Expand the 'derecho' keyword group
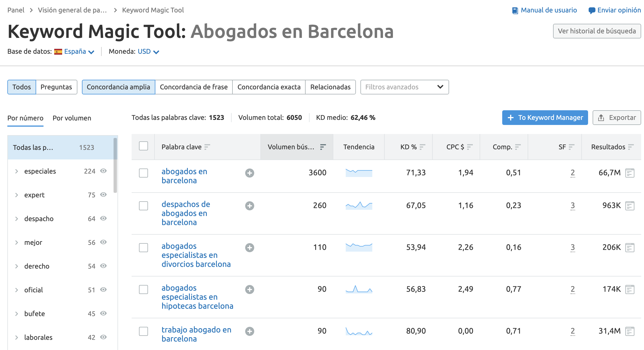The width and height of the screenshot is (644, 350). (17, 266)
